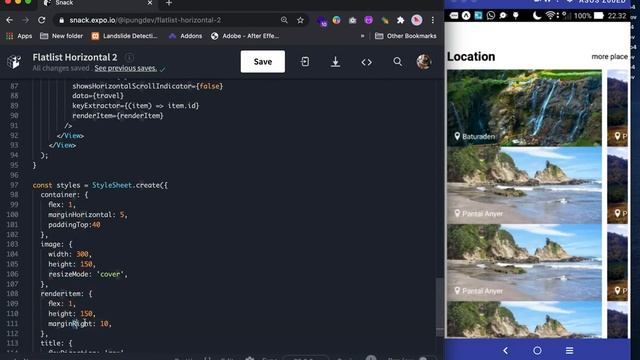This screenshot has height=360, width=640.
Task: Click the renderItem={renderItem} code line
Action: point(118,116)
